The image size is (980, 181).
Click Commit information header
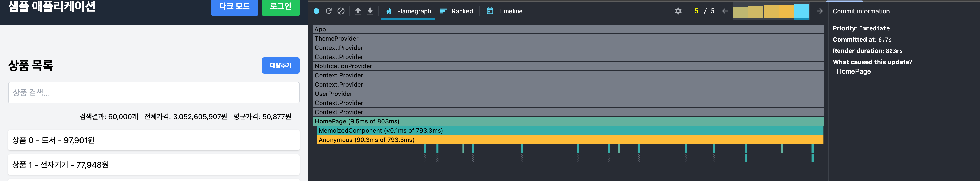861,11
